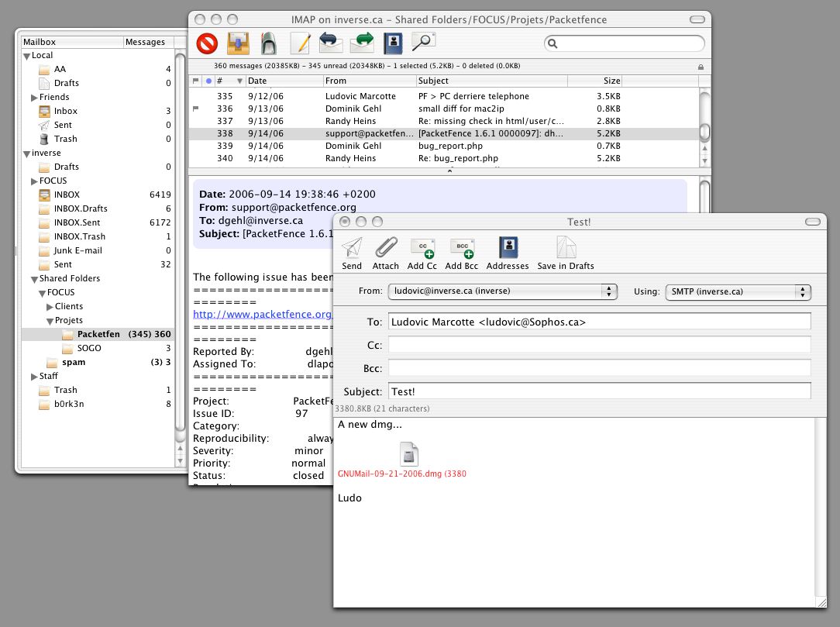Collapse the Projets folder
Image resolution: width=840 pixels, height=627 pixels.
50,321
